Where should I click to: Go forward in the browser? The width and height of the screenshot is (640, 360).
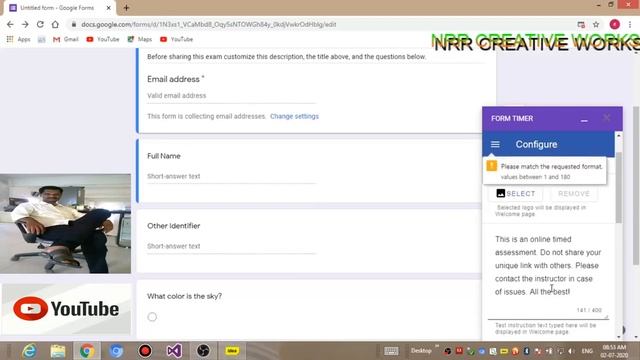[x=25, y=24]
